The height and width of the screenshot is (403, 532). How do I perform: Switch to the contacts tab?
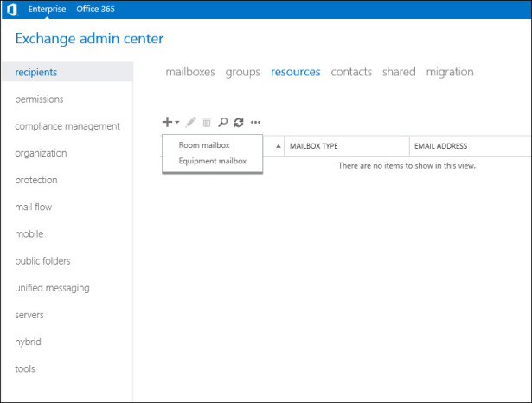coord(351,72)
